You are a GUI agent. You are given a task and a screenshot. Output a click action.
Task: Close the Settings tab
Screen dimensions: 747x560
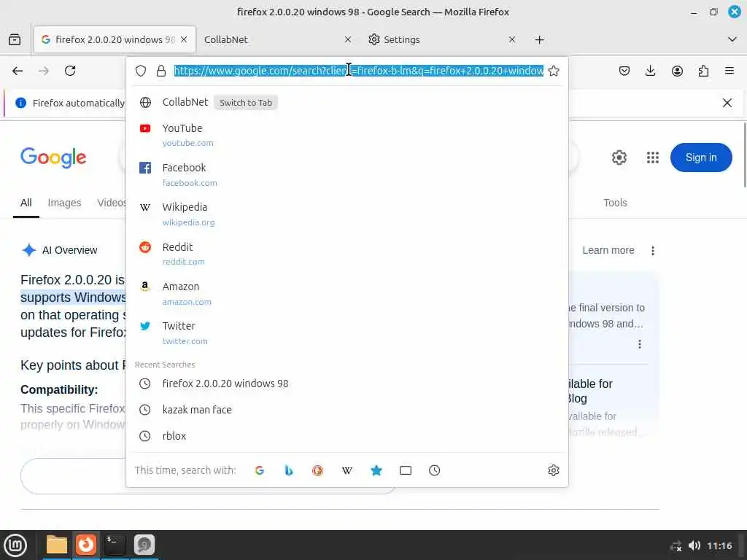(x=512, y=39)
